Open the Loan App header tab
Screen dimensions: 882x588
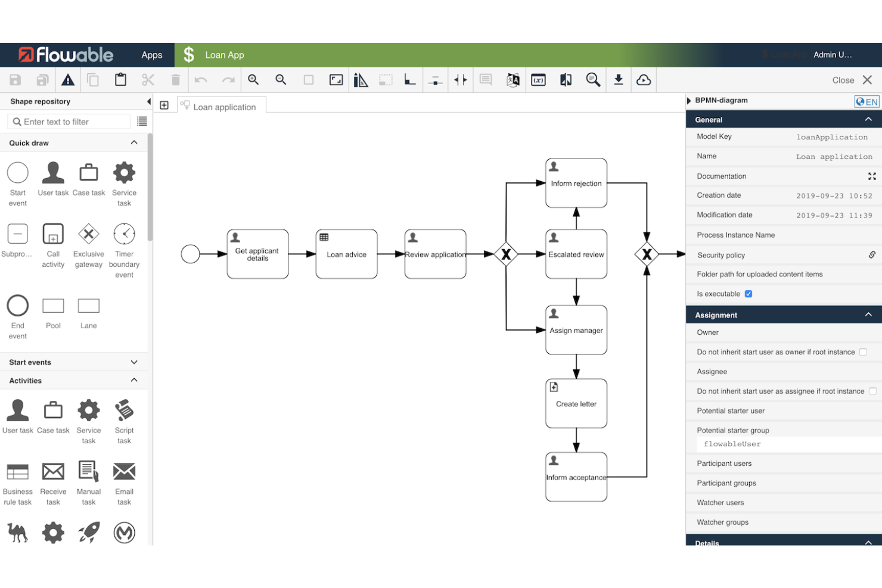(213, 55)
